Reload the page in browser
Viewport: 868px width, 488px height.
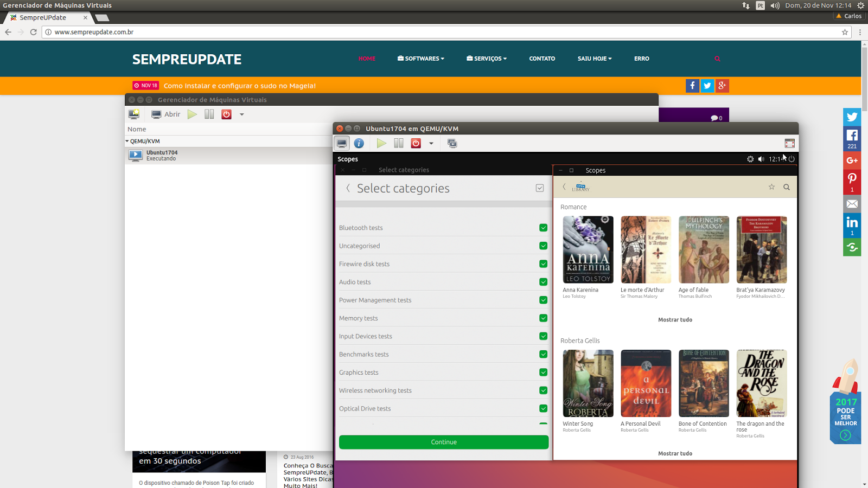click(33, 32)
